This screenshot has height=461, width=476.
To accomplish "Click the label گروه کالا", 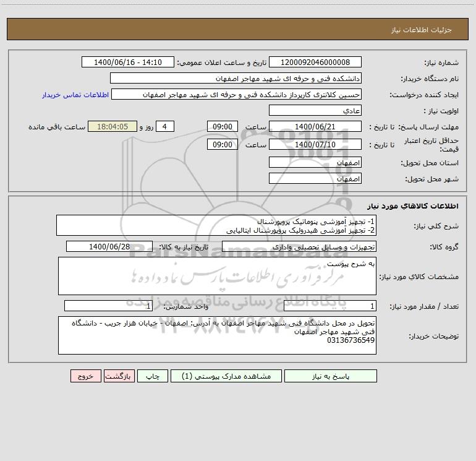I will pyautogui.click(x=444, y=248).
